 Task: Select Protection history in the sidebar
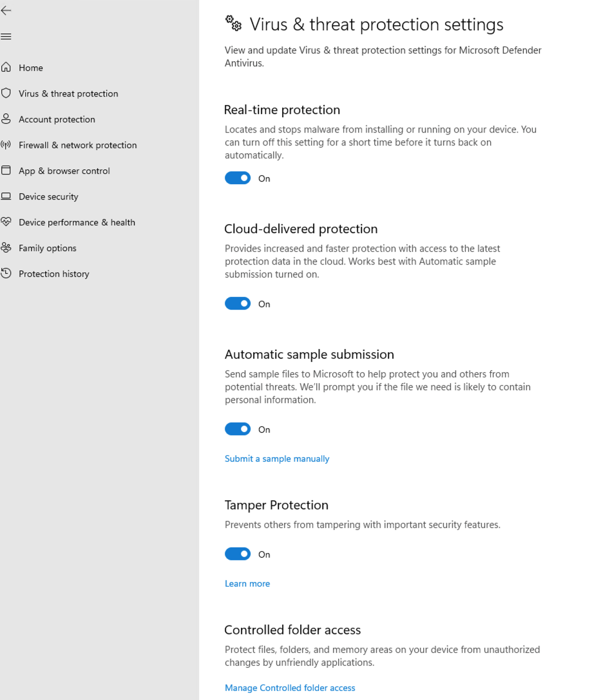pos(54,273)
